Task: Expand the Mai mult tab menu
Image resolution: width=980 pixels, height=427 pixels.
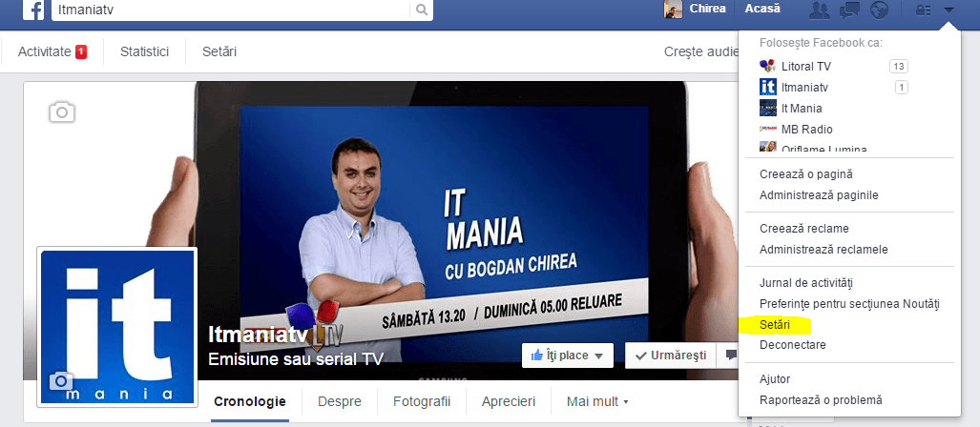Action: pyautogui.click(x=597, y=401)
